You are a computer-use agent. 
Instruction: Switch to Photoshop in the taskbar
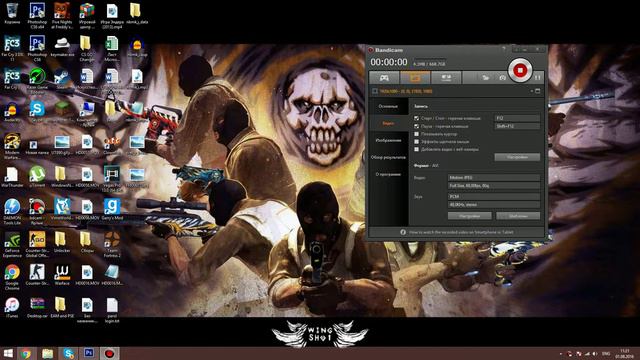tap(89, 353)
